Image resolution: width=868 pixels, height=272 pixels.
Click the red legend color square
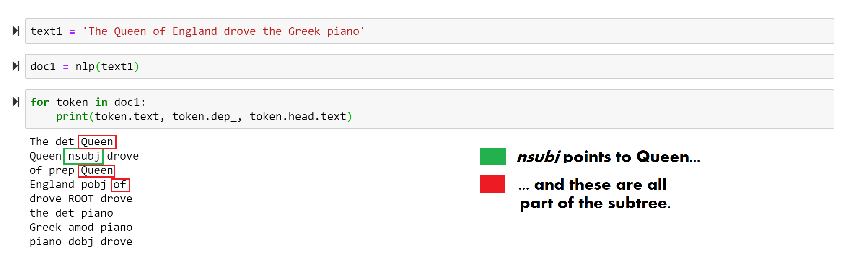[492, 184]
